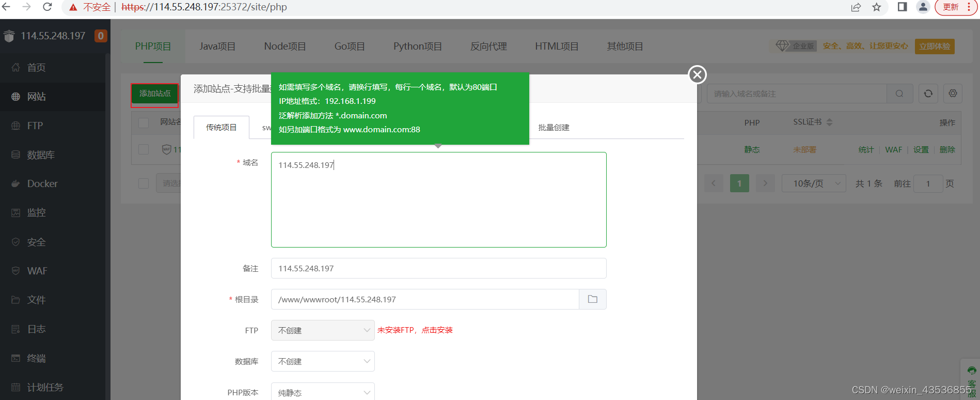The image size is (980, 400).
Task: Click the green 添加站点 button
Action: [x=155, y=94]
